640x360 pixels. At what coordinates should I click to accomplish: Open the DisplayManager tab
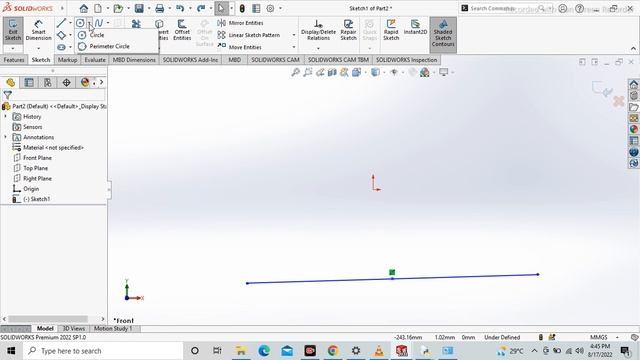[x=84, y=82]
